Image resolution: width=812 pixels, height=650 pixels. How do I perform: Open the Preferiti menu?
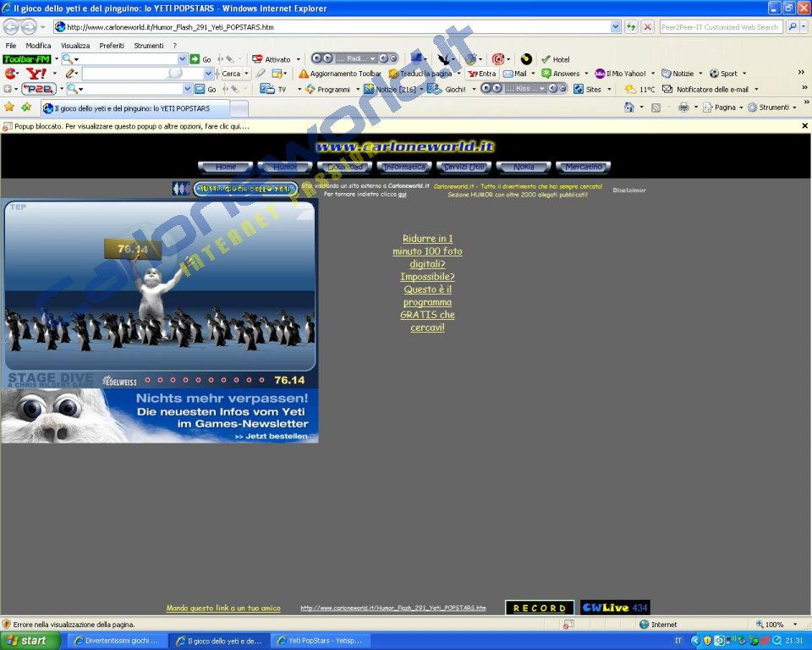(112, 46)
